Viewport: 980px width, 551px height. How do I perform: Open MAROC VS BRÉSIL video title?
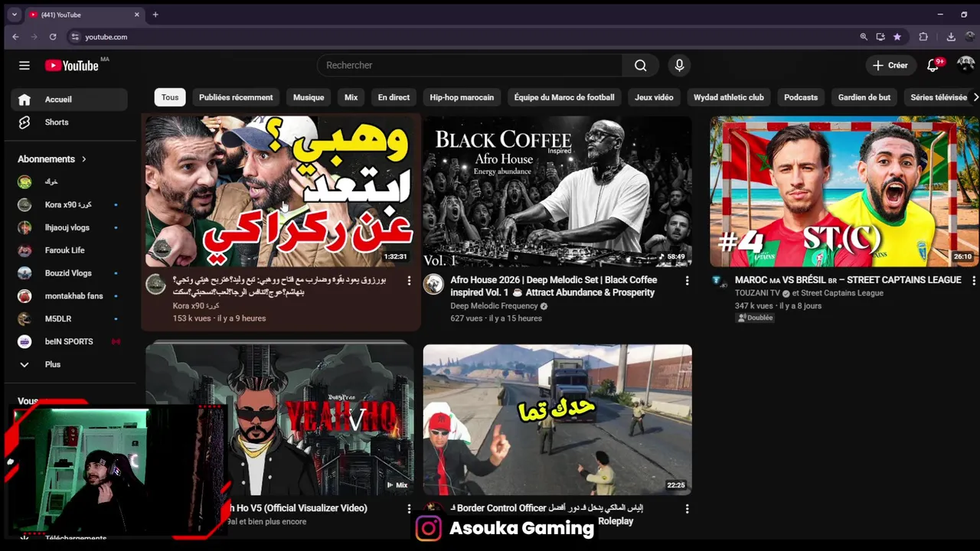(x=848, y=280)
